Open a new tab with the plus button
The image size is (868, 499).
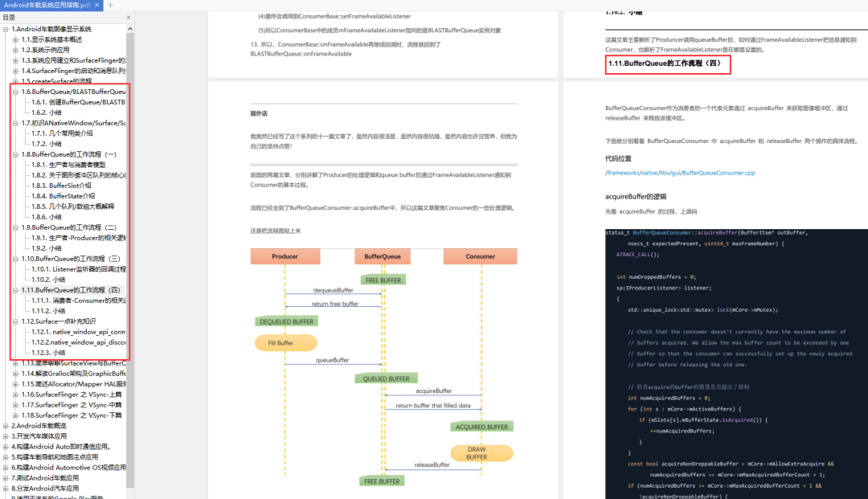[110, 5]
